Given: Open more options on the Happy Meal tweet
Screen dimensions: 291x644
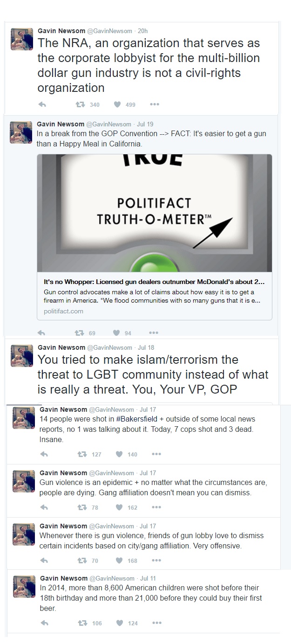Looking at the screenshot, I should [x=154, y=333].
